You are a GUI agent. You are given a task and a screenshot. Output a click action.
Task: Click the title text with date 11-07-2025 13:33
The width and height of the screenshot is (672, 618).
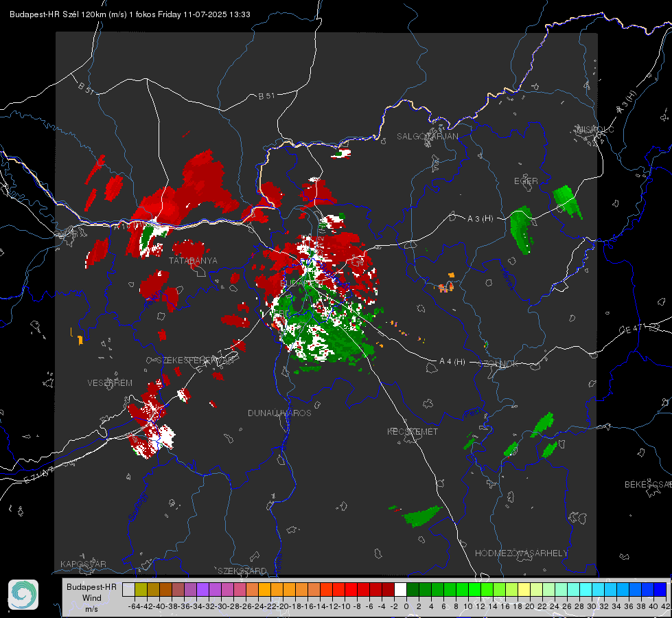coord(130,14)
